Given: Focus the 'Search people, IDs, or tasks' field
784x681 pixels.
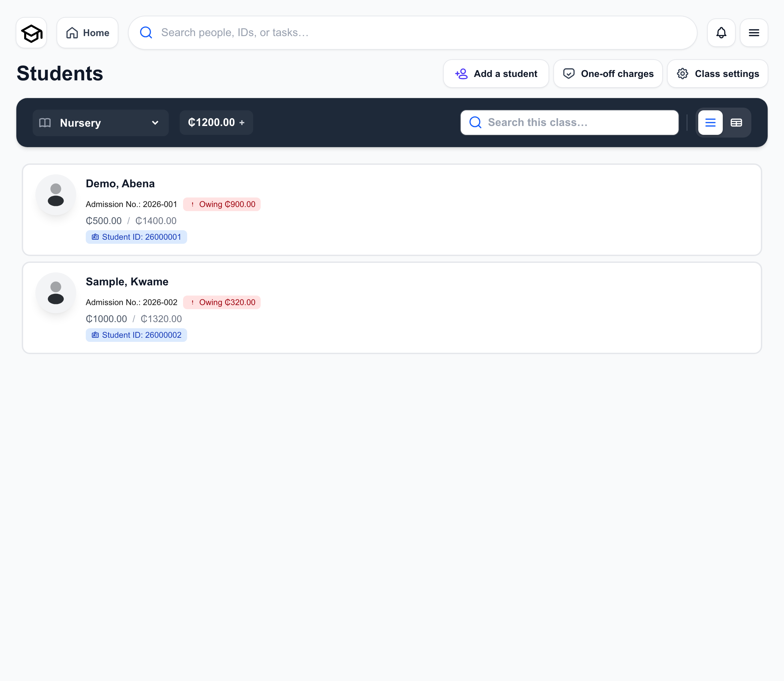Looking at the screenshot, I should [412, 33].
